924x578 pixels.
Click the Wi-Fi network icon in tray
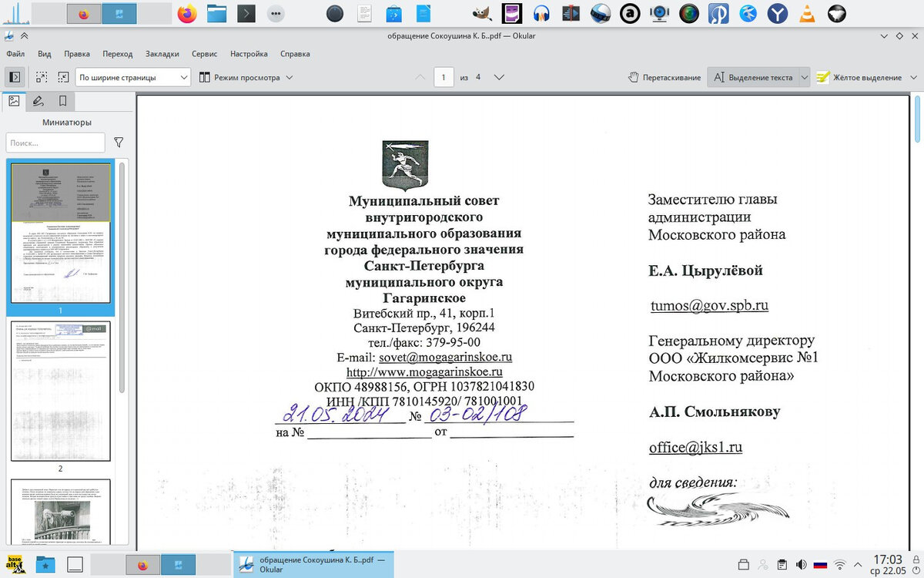(x=841, y=564)
